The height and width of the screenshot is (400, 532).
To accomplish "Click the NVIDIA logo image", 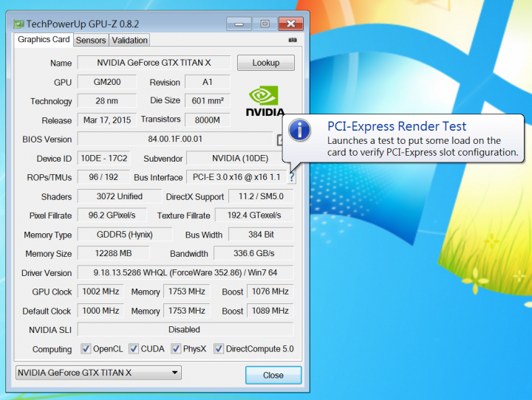I will coord(265,101).
